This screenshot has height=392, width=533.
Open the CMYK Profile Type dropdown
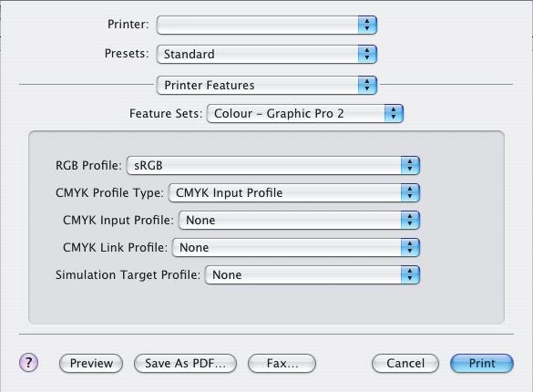[294, 192]
